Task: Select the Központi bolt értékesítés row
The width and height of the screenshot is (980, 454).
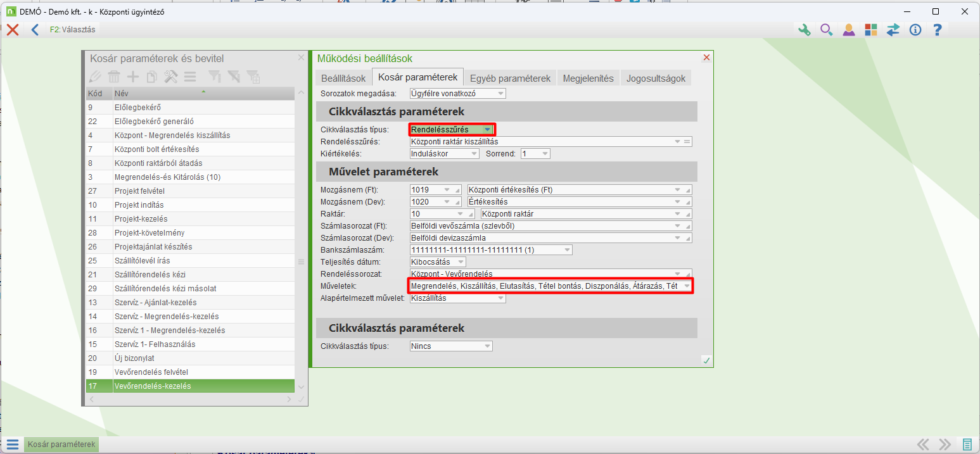Action: coord(190,149)
